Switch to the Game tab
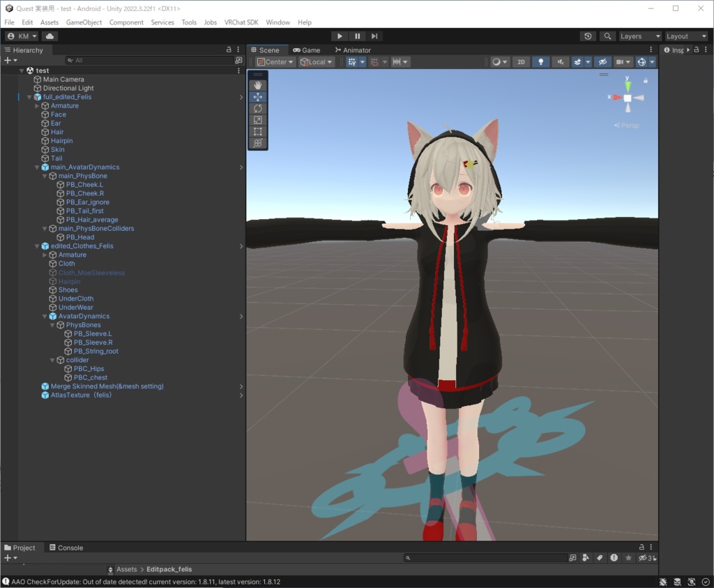714x588 pixels. tap(307, 50)
